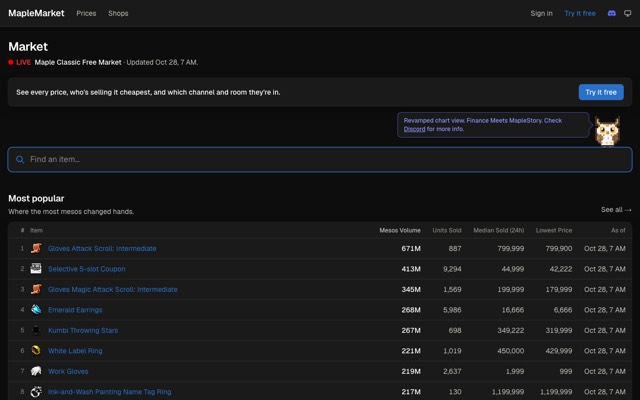Follow the Discord link in announcement

(414, 129)
